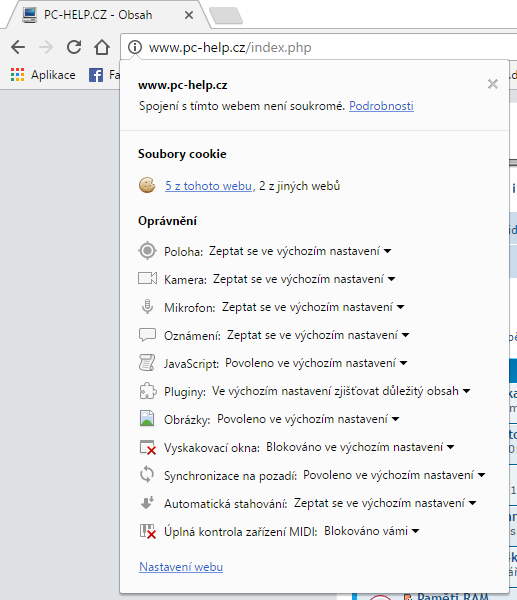
Task: Click the Vyskakovací okna blocked popup icon
Action: point(148,447)
